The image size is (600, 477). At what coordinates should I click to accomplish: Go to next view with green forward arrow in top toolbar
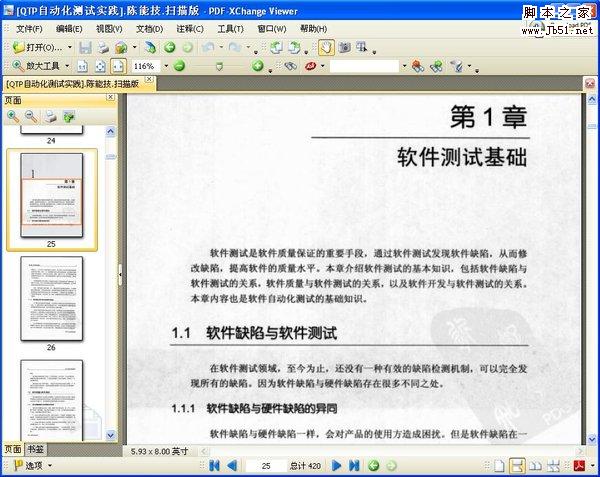pyautogui.click(x=187, y=47)
